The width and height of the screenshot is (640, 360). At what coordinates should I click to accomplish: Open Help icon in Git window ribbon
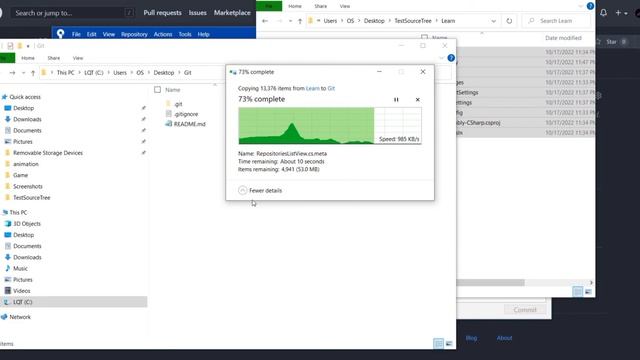451,58
